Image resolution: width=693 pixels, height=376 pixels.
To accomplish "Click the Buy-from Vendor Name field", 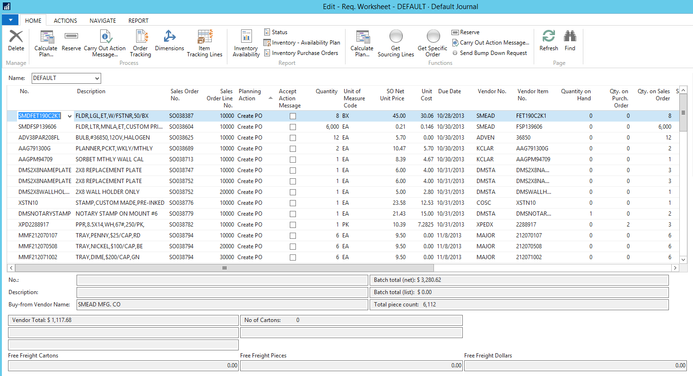I will [x=222, y=304].
